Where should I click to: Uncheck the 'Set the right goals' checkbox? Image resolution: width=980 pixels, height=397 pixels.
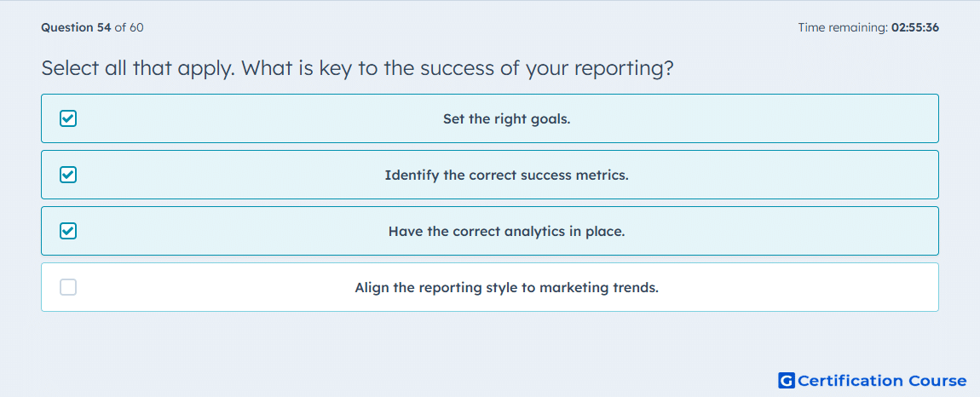tap(68, 118)
